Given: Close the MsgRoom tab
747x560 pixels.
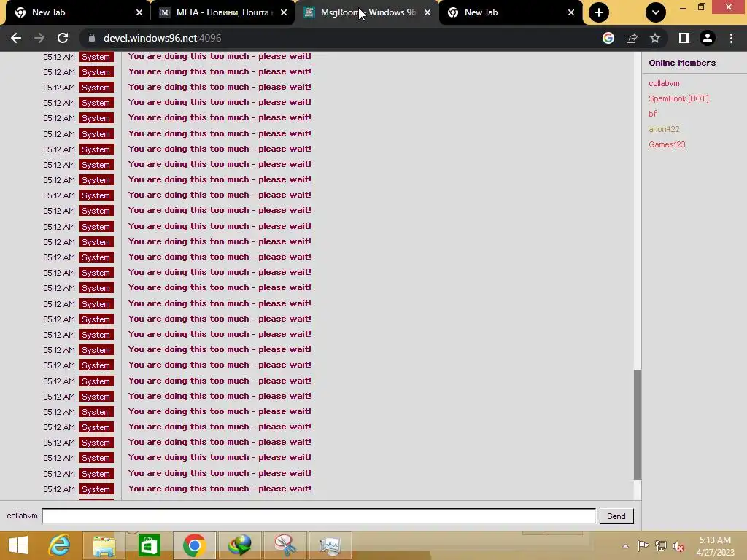Looking at the screenshot, I should pyautogui.click(x=427, y=12).
